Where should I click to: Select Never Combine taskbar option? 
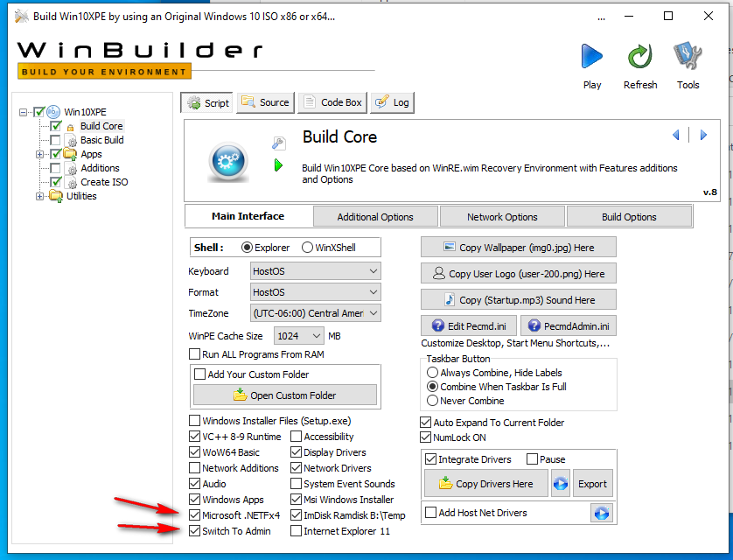click(432, 401)
